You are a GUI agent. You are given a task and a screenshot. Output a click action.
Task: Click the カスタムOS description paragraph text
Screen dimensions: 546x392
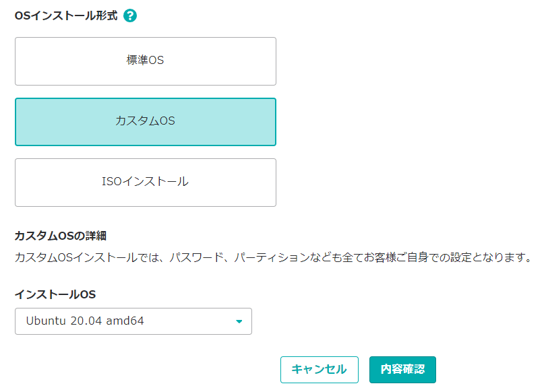tap(274, 257)
